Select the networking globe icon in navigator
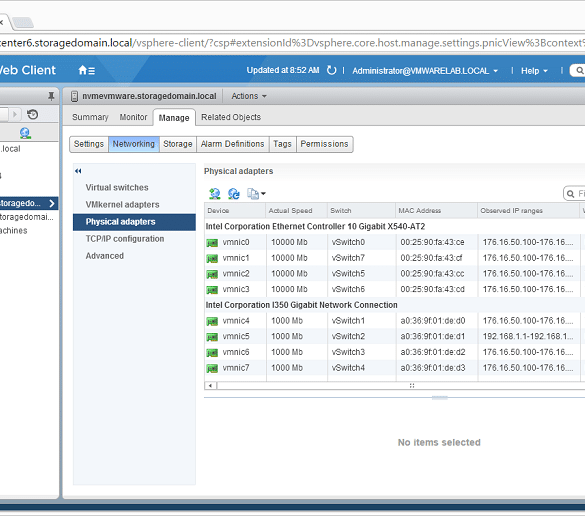585x516 pixels. point(25,133)
